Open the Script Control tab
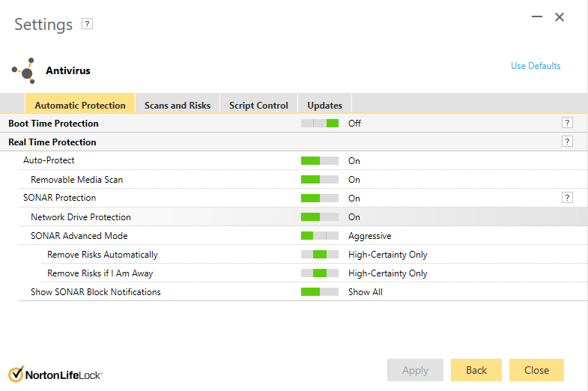 click(258, 106)
